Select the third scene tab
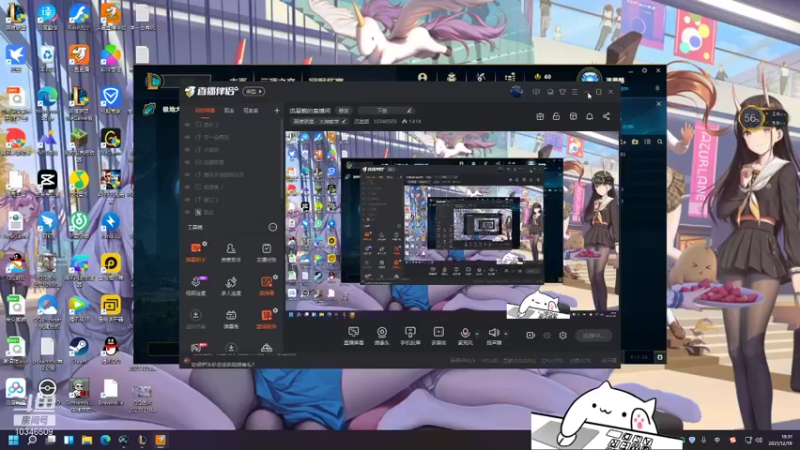 (x=251, y=110)
